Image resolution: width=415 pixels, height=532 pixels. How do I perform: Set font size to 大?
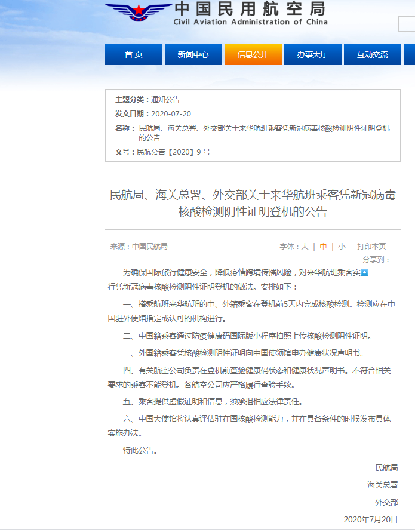point(305,246)
